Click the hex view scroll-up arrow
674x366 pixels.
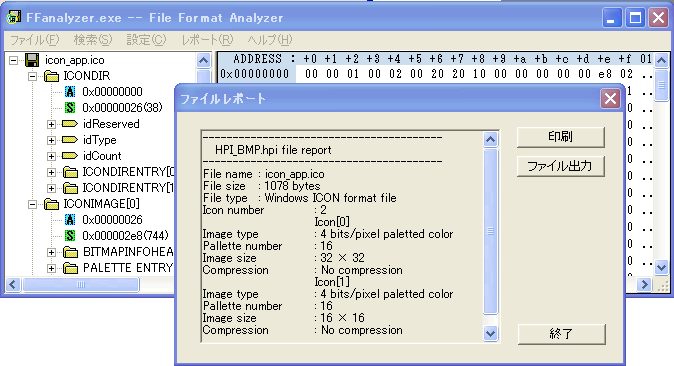click(x=661, y=60)
